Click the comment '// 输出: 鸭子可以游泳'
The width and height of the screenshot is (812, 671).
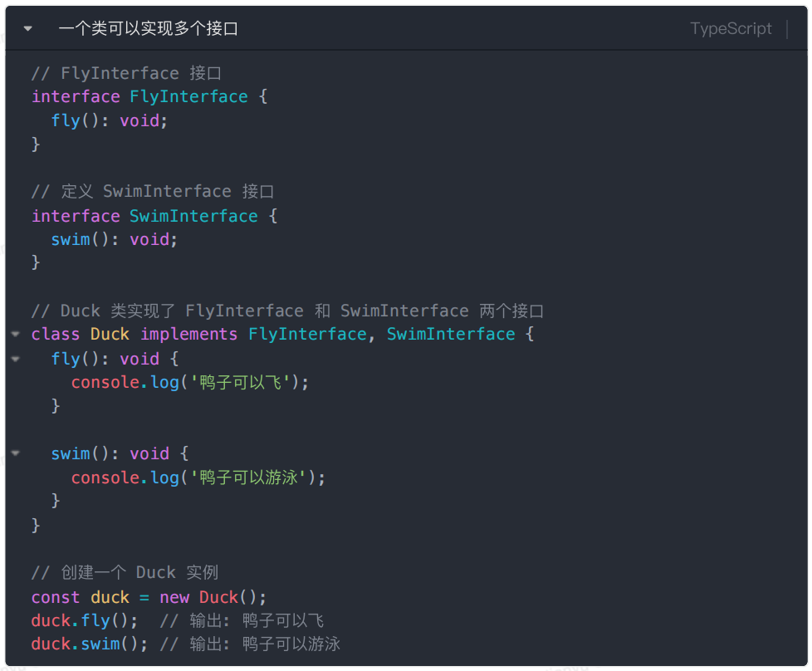250,644
